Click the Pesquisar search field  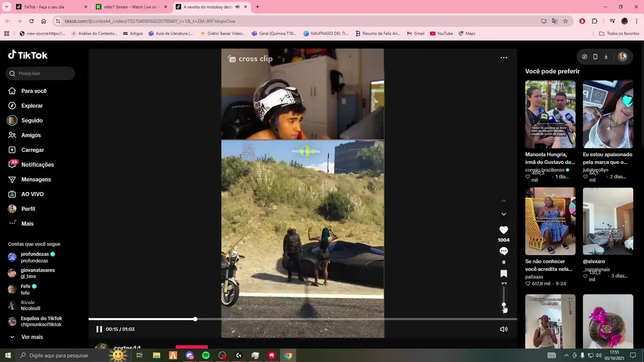(x=40, y=73)
